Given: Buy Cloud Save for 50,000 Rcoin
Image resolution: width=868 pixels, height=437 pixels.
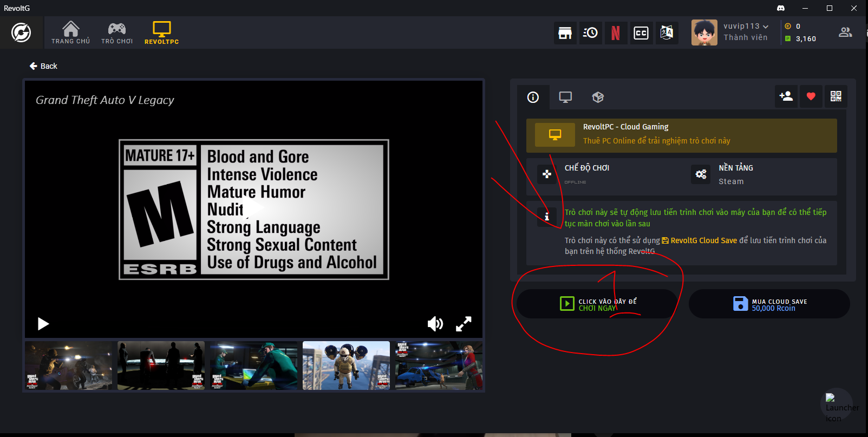Looking at the screenshot, I should click(769, 304).
